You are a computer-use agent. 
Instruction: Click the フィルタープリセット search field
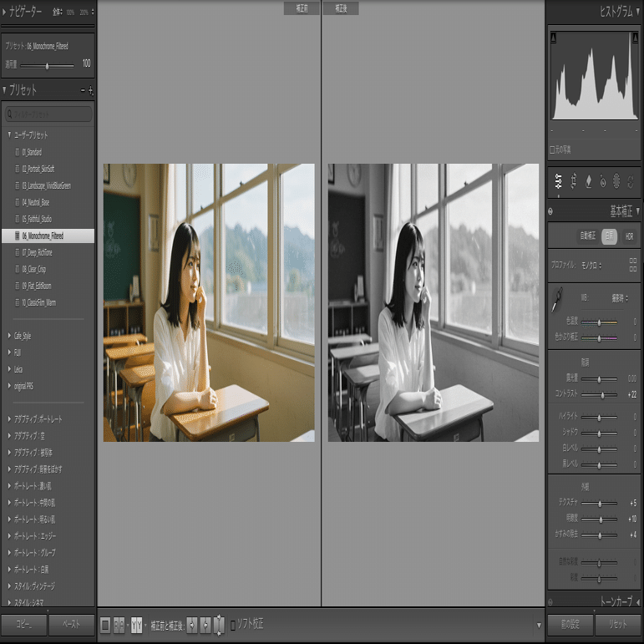coord(48,114)
